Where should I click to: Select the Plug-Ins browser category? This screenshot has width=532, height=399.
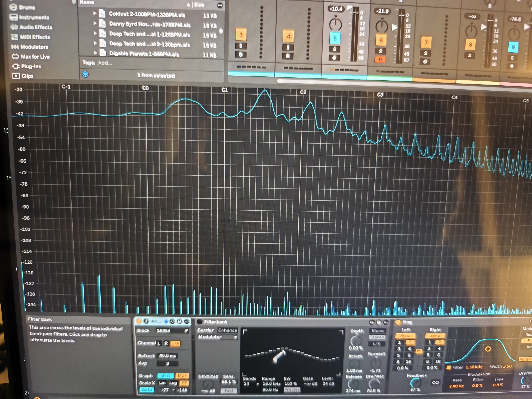[31, 66]
